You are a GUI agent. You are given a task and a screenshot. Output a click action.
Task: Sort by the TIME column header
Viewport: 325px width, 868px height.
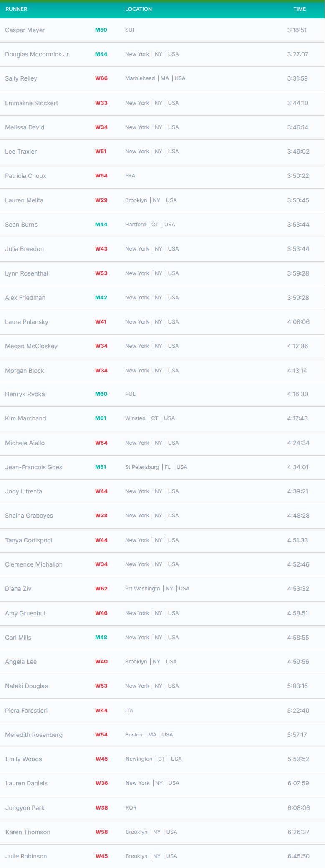(300, 9)
